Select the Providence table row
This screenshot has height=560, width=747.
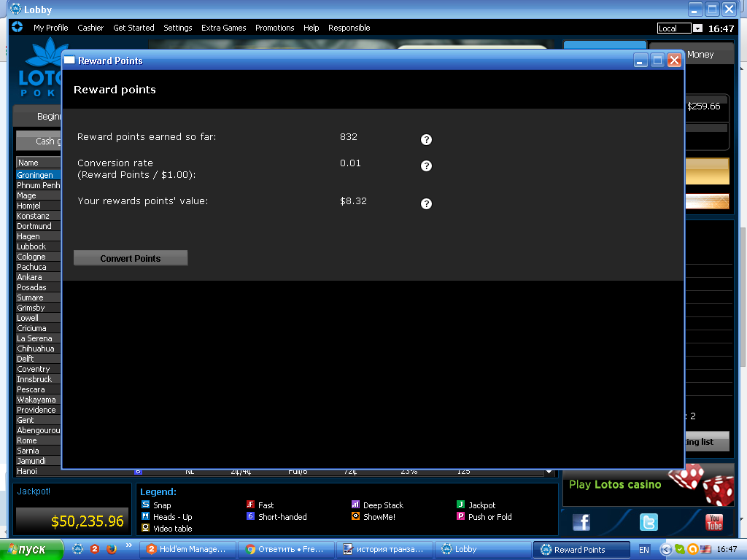[x=39, y=410]
